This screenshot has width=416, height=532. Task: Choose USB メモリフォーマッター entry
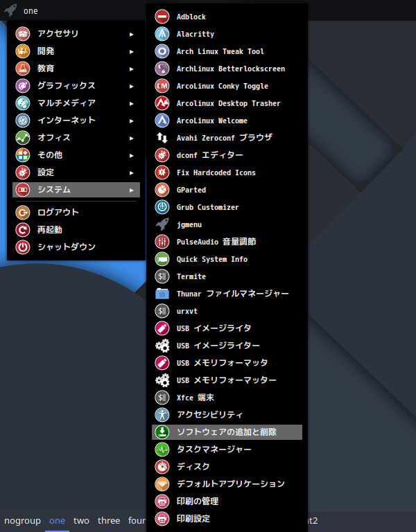pyautogui.click(x=227, y=380)
